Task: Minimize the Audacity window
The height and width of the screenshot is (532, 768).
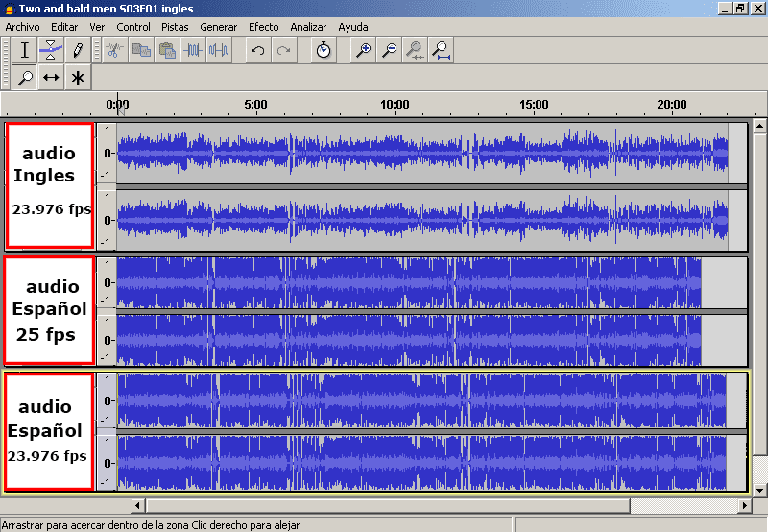Action: tap(726, 9)
